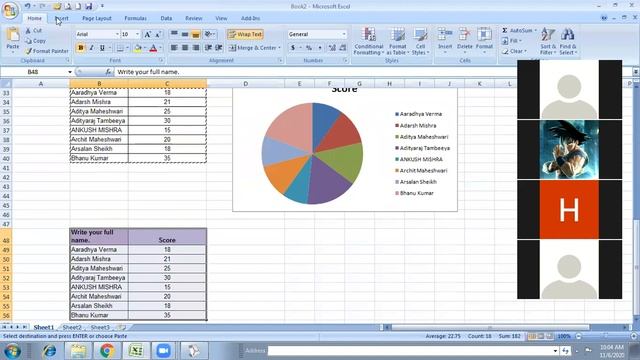Viewport: 640px width, 360px height.
Task: Open the General number format dropdown
Action: click(344, 34)
